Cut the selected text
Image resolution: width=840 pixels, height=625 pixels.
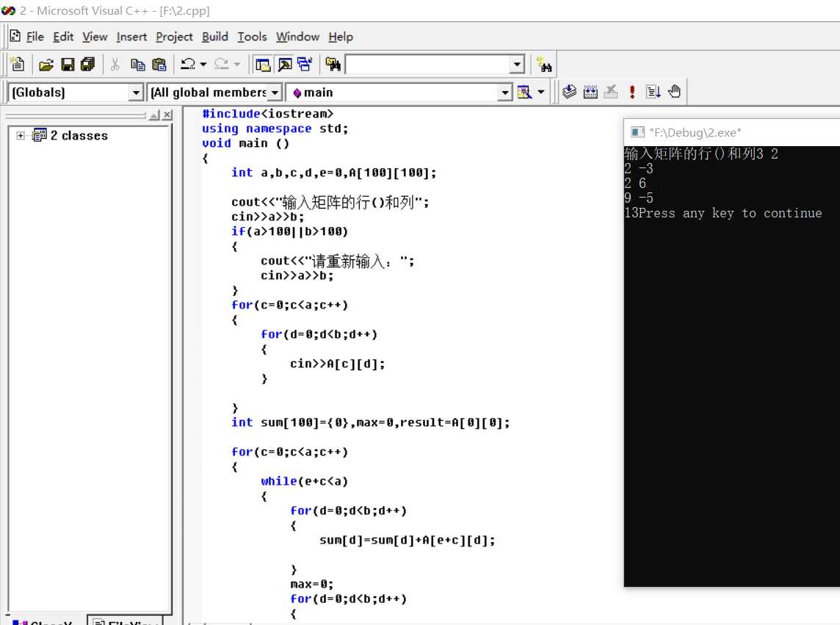point(115,65)
